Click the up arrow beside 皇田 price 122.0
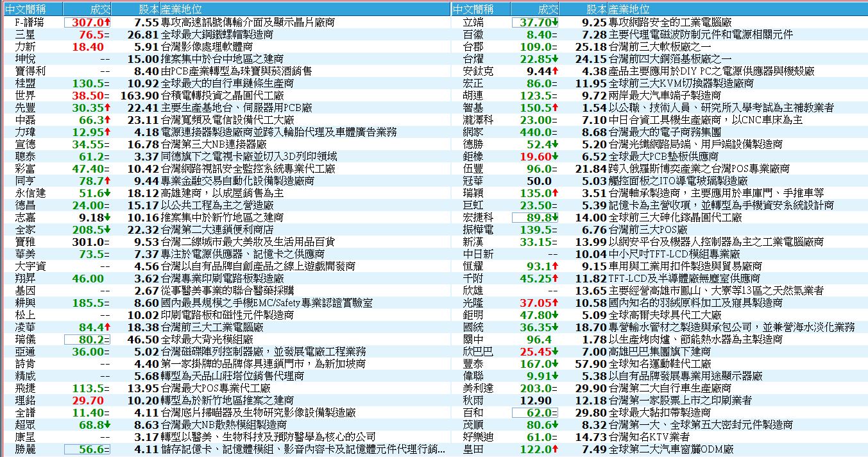The height and width of the screenshot is (457, 868). [555, 449]
